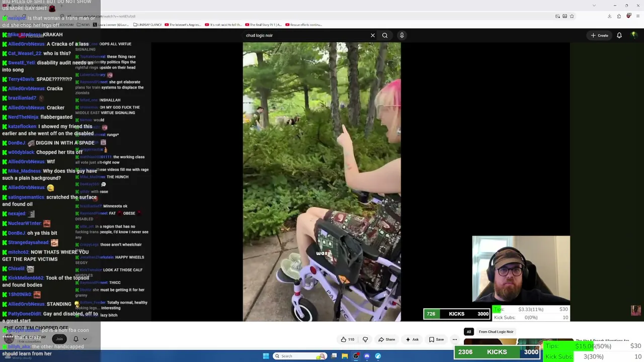
Task: Dislike the video with thumbs-down button
Action: coord(365,339)
